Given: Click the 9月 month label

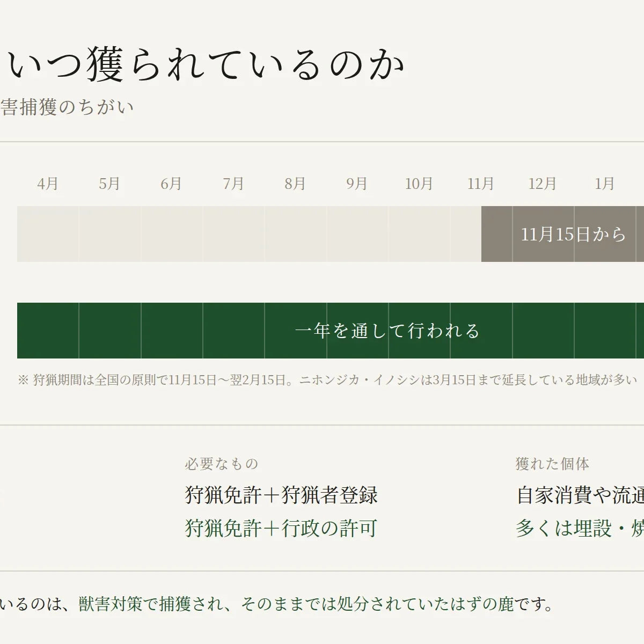Looking at the screenshot, I should click(357, 184).
